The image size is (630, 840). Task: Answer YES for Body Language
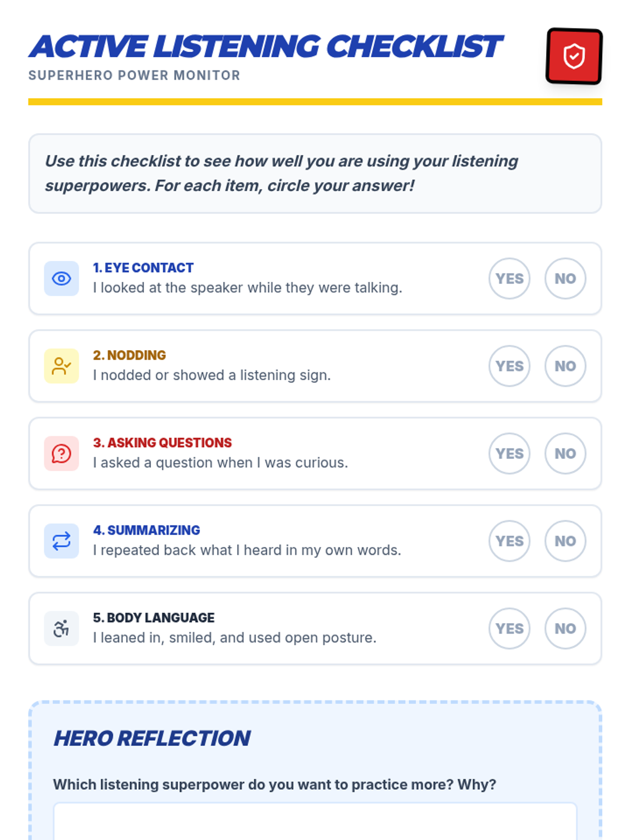[510, 628]
